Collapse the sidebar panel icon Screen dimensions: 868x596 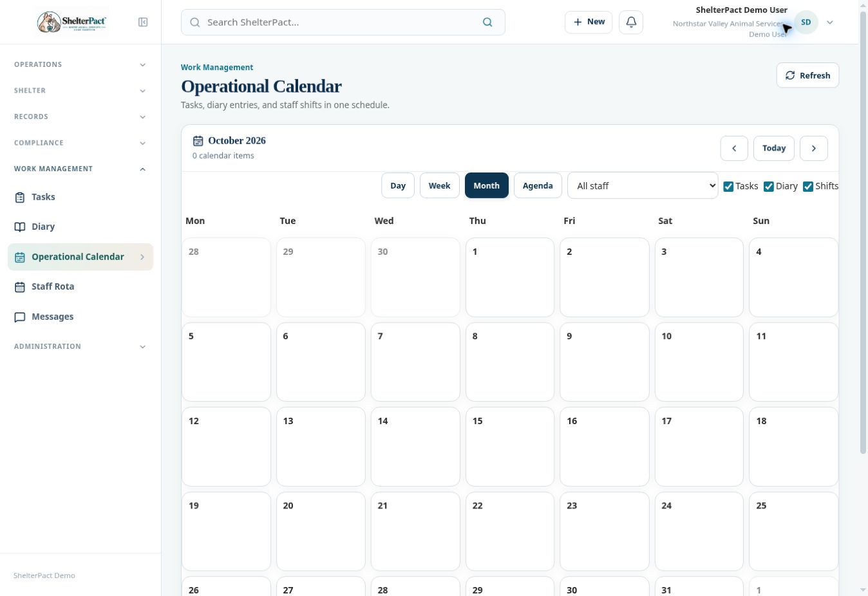coord(143,22)
